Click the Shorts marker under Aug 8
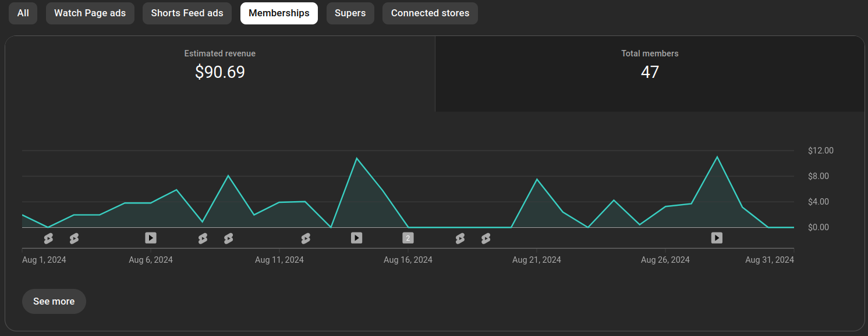The image size is (868, 336). coord(203,238)
